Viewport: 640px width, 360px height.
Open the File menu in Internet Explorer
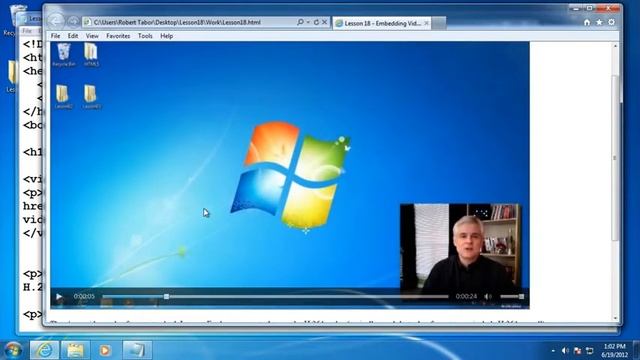pyautogui.click(x=56, y=36)
